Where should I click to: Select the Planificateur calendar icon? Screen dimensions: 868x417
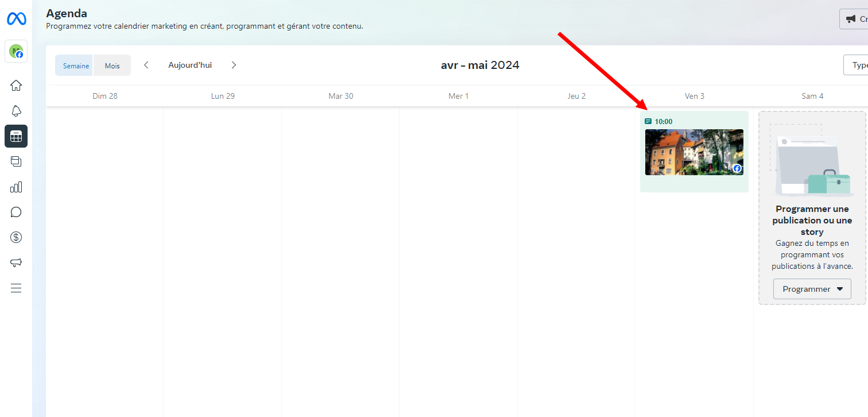tap(15, 136)
